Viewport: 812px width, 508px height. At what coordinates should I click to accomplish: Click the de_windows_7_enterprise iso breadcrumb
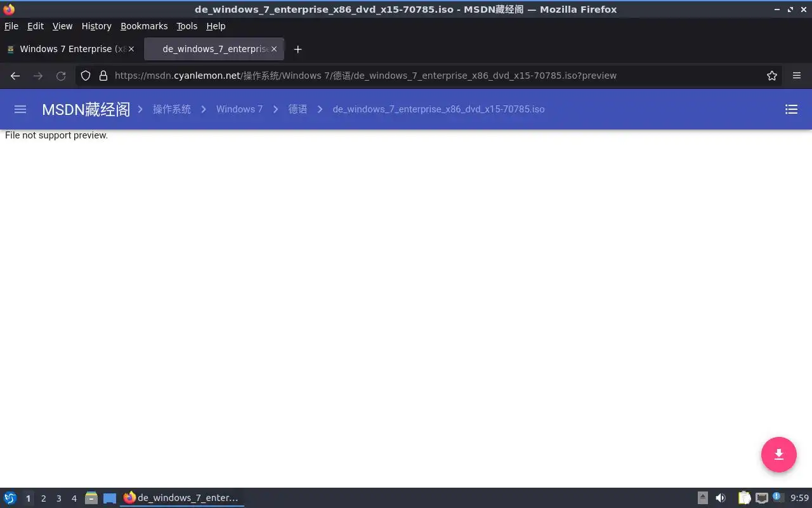pyautogui.click(x=438, y=109)
